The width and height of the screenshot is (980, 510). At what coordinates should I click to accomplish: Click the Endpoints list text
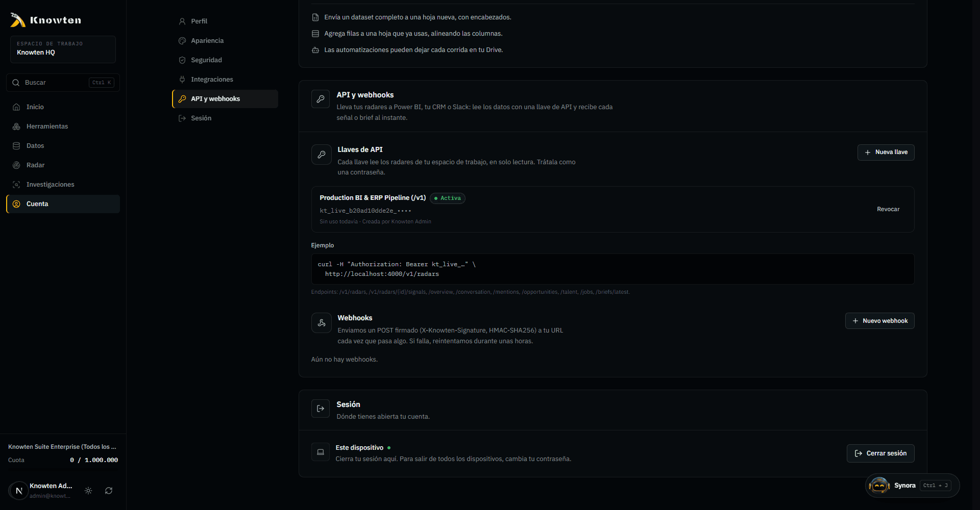coord(470,292)
